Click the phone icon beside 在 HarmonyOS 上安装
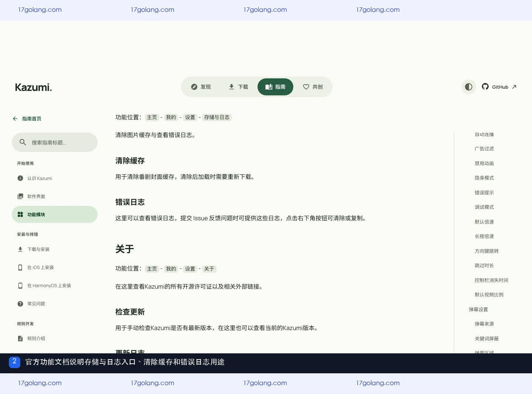This screenshot has height=394, width=532. 20,285
